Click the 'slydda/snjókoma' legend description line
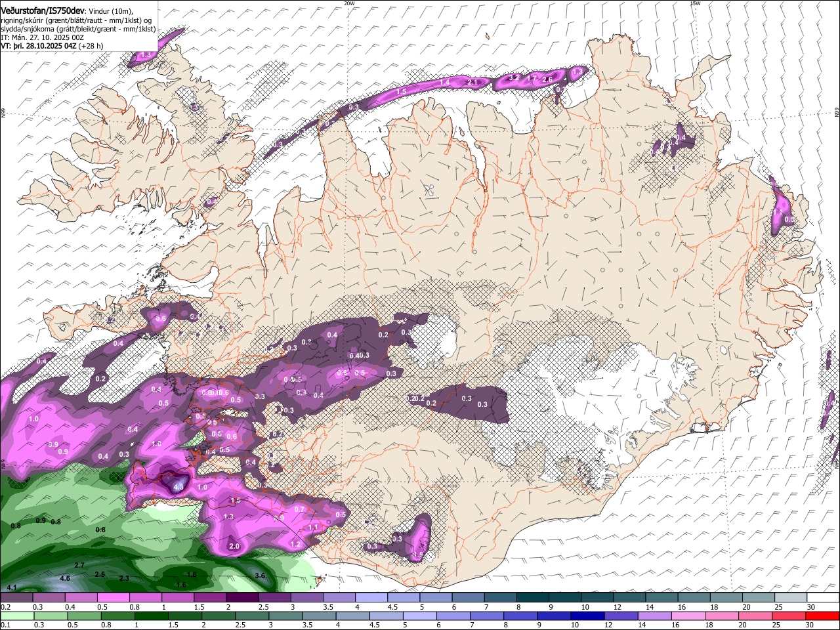 pos(78,29)
